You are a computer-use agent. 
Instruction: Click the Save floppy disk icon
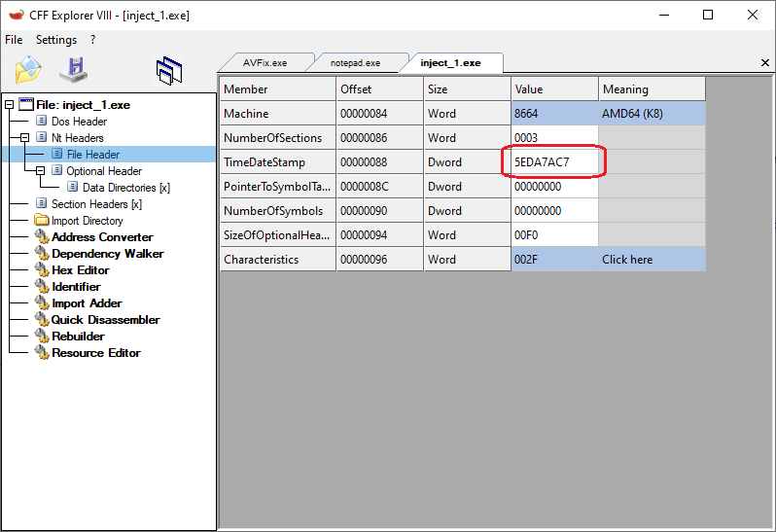tap(74, 70)
